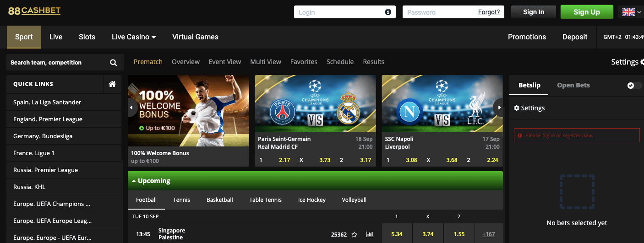Click the Sign In button
Viewport: 644px width, 243px height.
[534, 12]
